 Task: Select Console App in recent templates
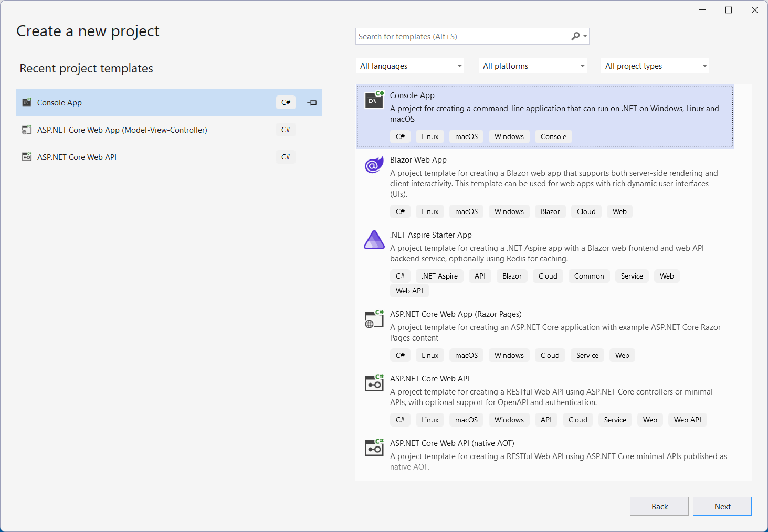[x=169, y=102]
